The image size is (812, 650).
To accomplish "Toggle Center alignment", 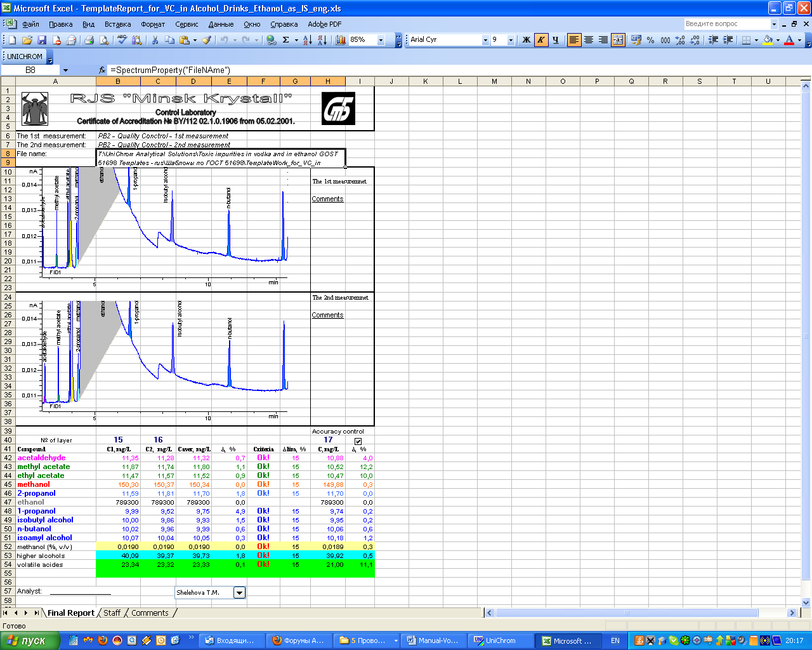I will click(589, 40).
